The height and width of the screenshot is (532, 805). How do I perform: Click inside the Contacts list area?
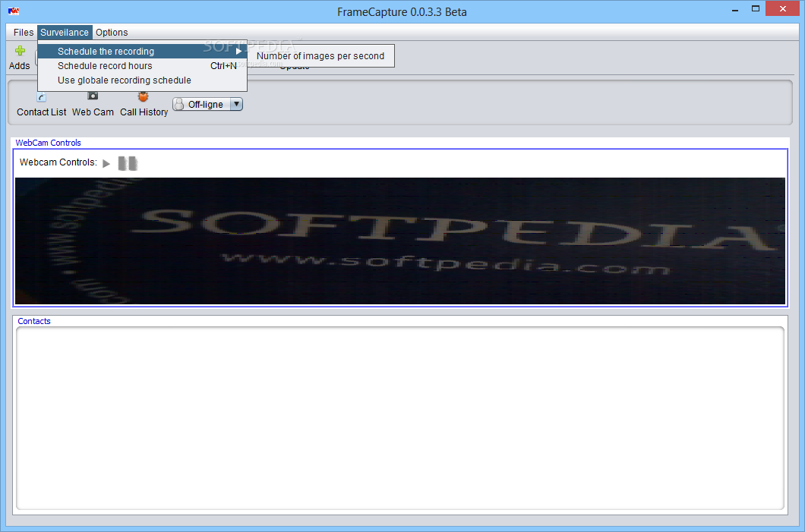coord(400,418)
